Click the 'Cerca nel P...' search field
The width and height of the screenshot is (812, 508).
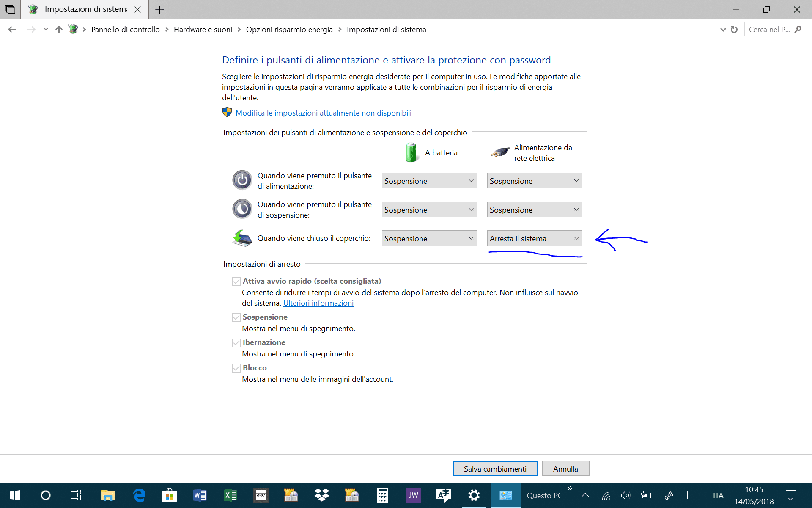coord(769,29)
